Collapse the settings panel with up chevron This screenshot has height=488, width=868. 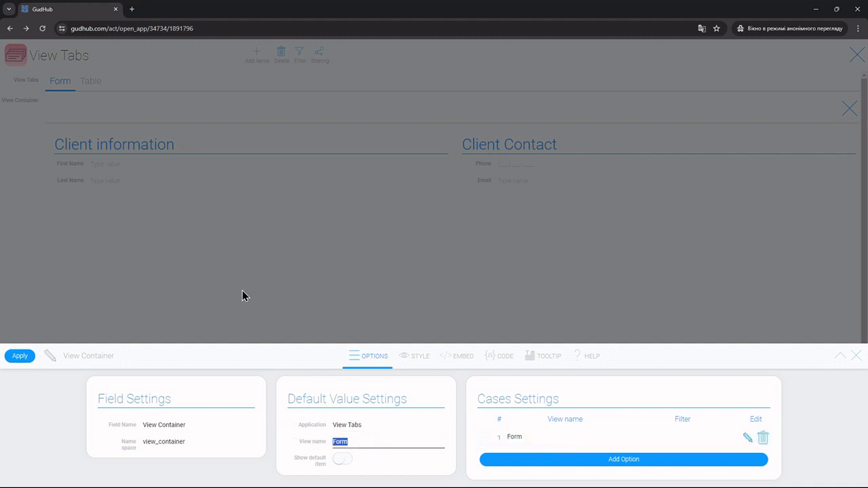coord(840,356)
